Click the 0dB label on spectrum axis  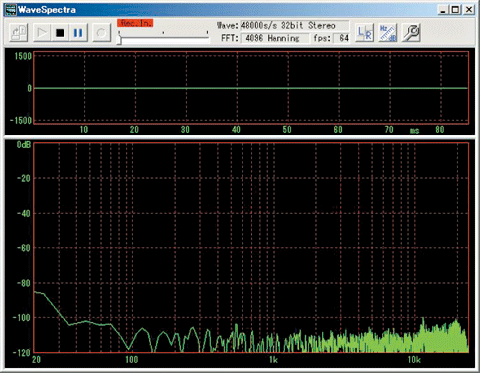24,145
